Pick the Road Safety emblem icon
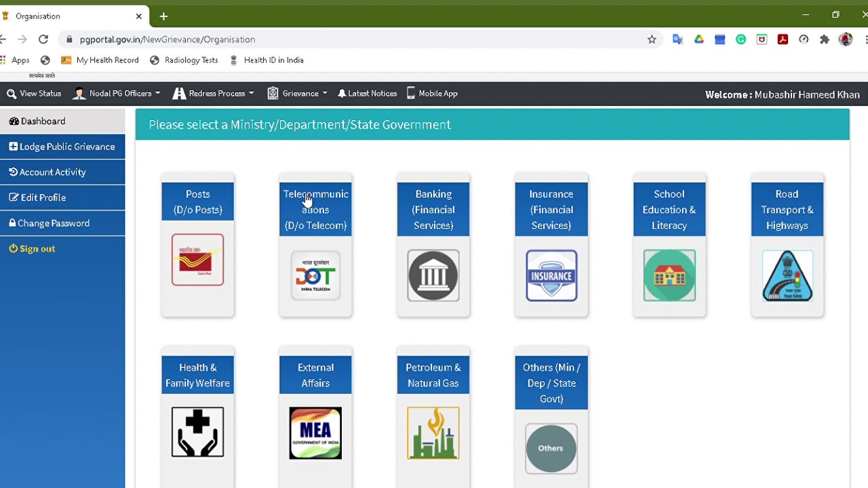Image resolution: width=868 pixels, height=488 pixels. [787, 275]
